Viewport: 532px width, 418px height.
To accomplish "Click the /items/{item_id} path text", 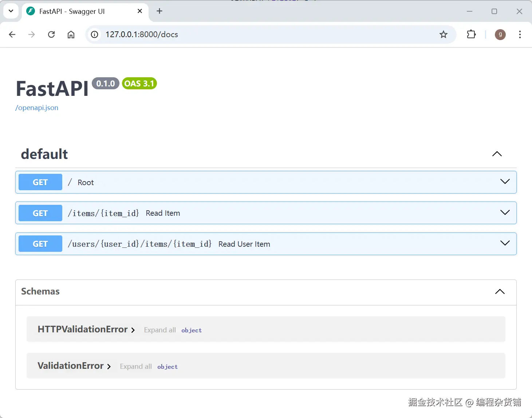I will (103, 213).
